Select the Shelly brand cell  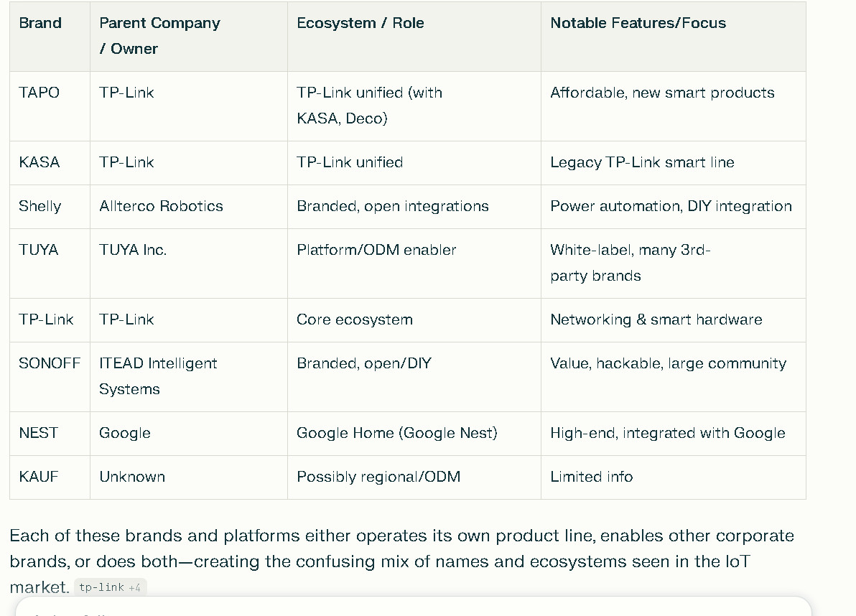[40, 206]
